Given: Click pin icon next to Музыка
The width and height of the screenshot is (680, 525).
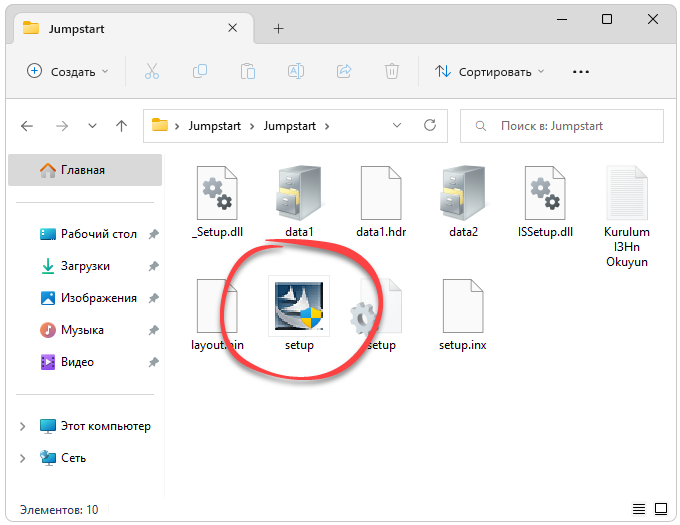Looking at the screenshot, I should [153, 330].
